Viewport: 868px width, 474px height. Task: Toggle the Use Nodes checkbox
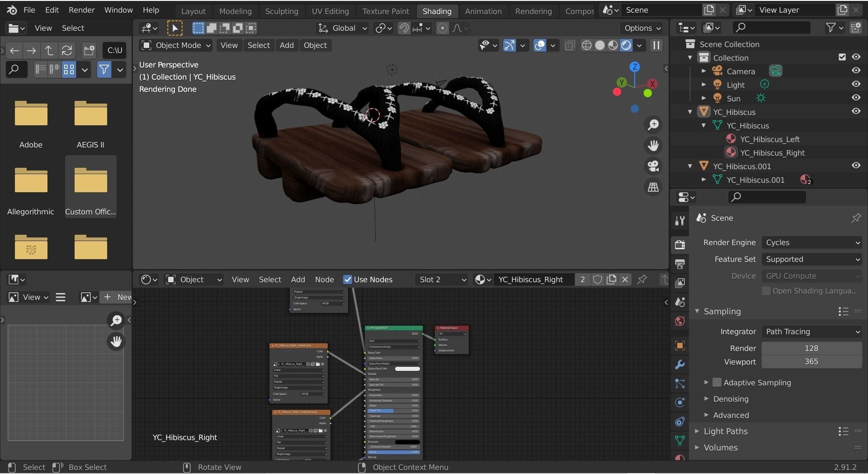pyautogui.click(x=348, y=280)
